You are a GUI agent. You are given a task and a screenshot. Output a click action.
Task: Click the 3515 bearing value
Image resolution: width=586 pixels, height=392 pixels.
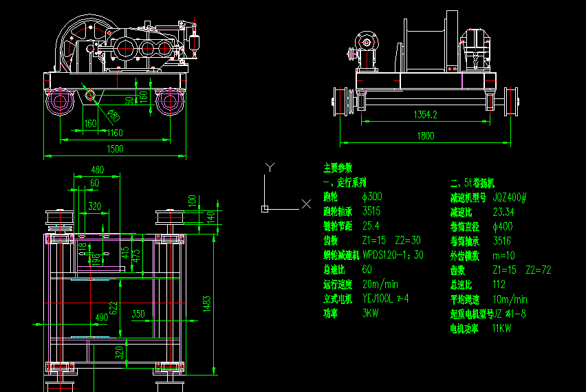pyautogui.click(x=371, y=211)
